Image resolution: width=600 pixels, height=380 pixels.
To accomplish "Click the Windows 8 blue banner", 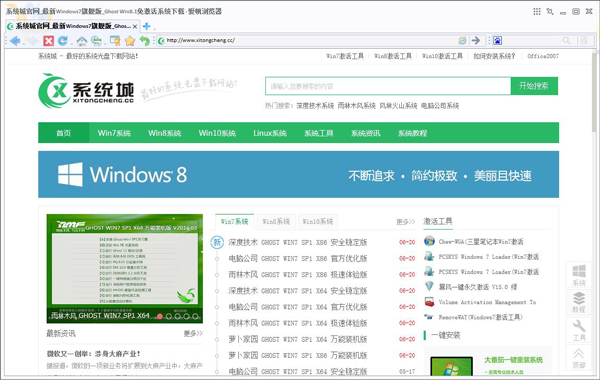I will click(x=298, y=175).
